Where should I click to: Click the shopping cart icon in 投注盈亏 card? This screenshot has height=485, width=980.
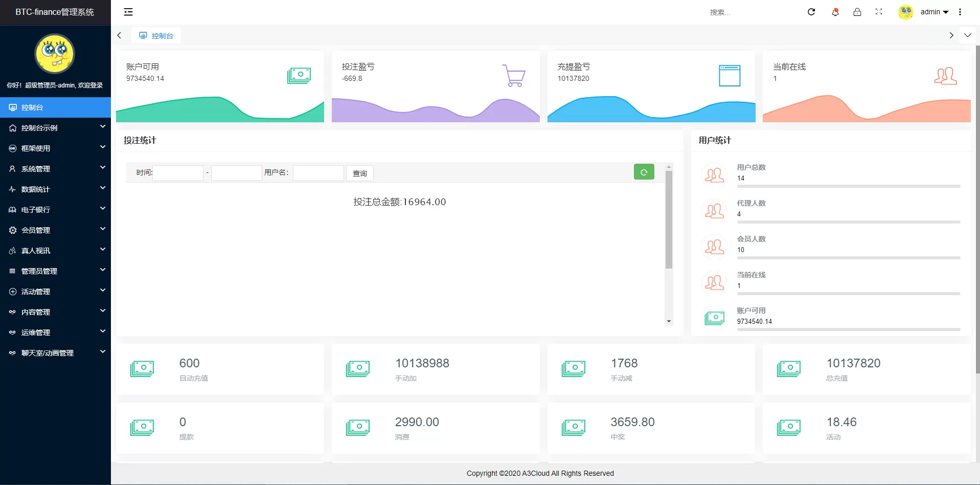tap(513, 76)
